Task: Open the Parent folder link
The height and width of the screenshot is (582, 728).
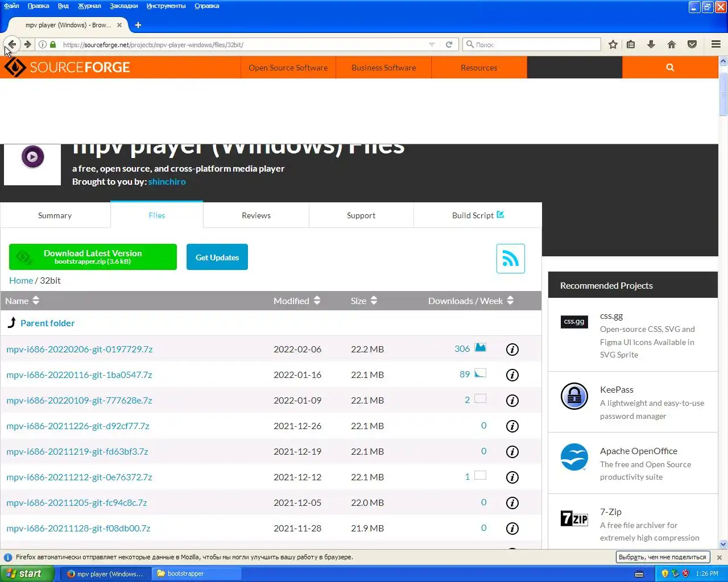Action: pos(47,323)
